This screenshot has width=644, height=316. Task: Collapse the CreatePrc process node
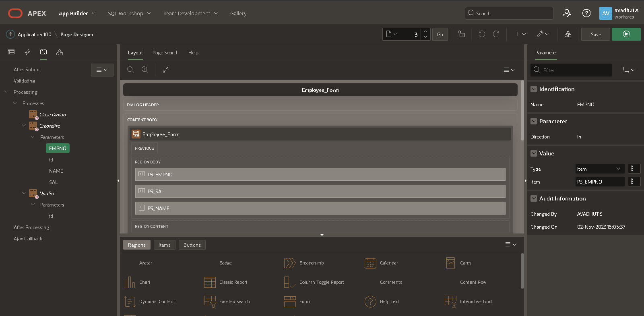[24, 126]
